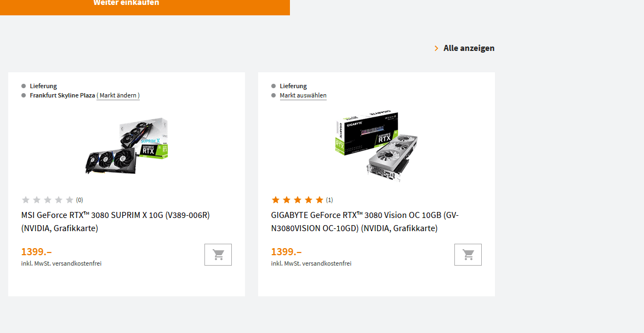Click the 1399.– price on GIGABYTE card
644x333 pixels.
coord(286,251)
